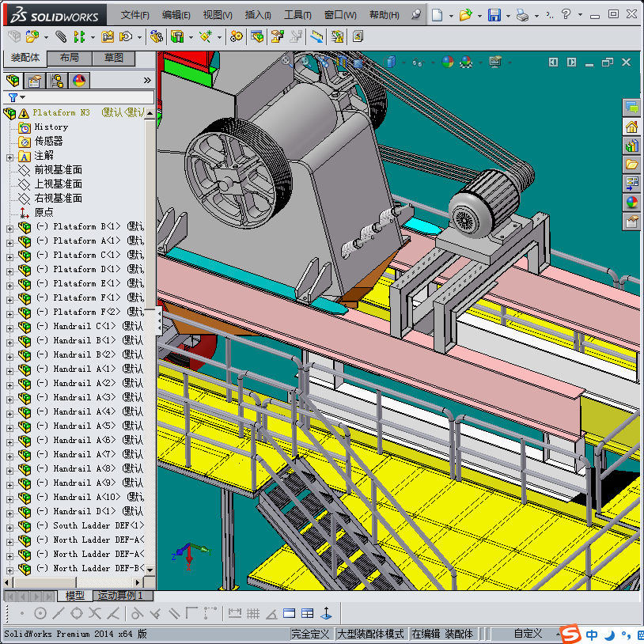Image resolution: width=644 pixels, height=644 pixels.
Task: Expand the Plataform B<1> component
Action: (10, 227)
